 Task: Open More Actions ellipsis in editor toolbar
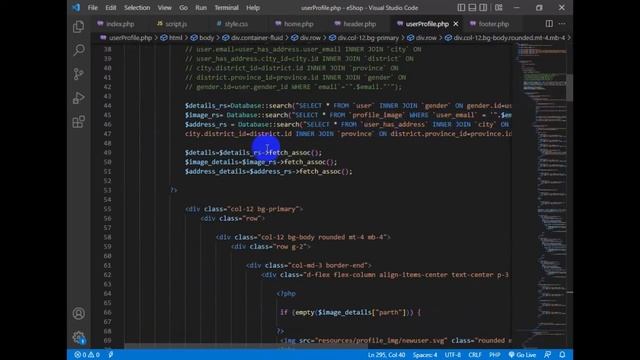(x=562, y=24)
